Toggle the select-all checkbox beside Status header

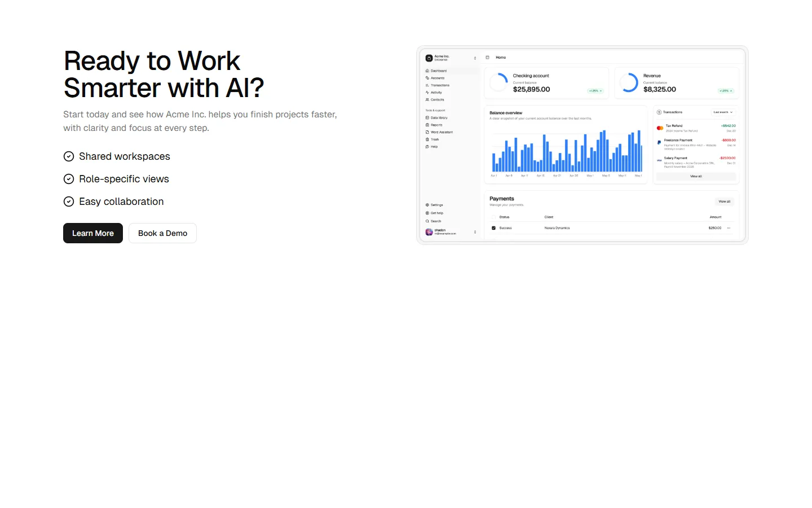[494, 217]
